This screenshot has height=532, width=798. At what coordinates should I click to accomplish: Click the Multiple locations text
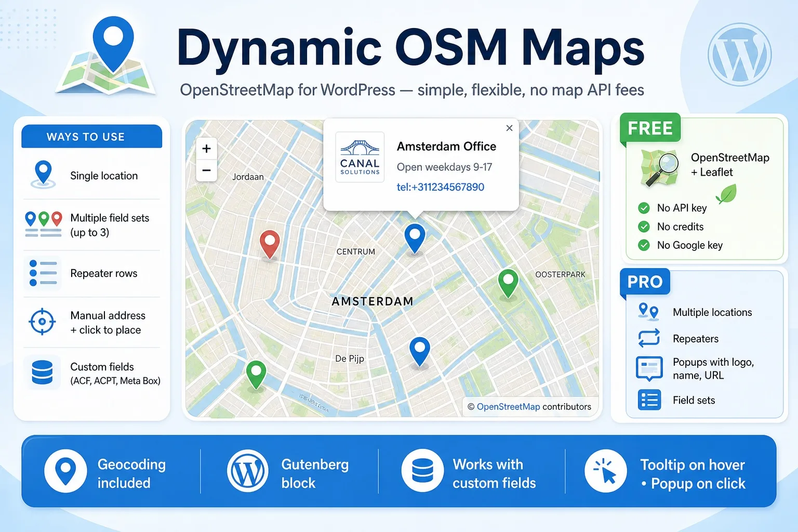tap(712, 312)
